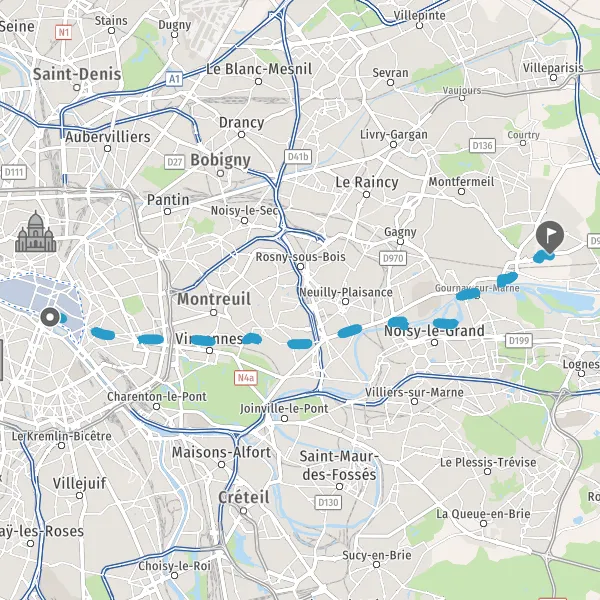
Task: Click the Le Raincy town label
Action: tap(367, 182)
